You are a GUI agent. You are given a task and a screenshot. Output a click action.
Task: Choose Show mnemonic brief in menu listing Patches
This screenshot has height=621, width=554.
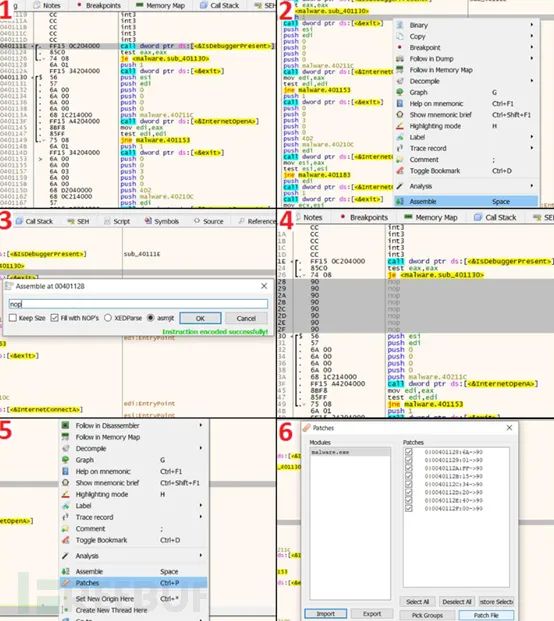[x=107, y=483]
